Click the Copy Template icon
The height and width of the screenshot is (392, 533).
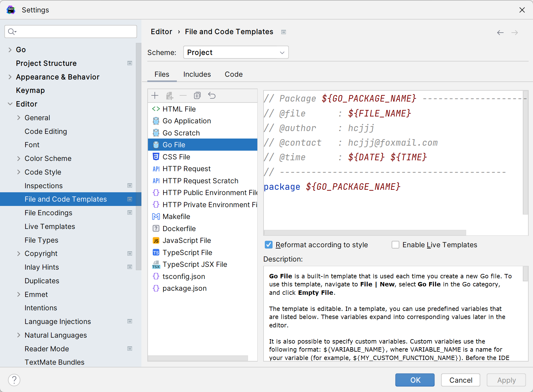(x=197, y=96)
